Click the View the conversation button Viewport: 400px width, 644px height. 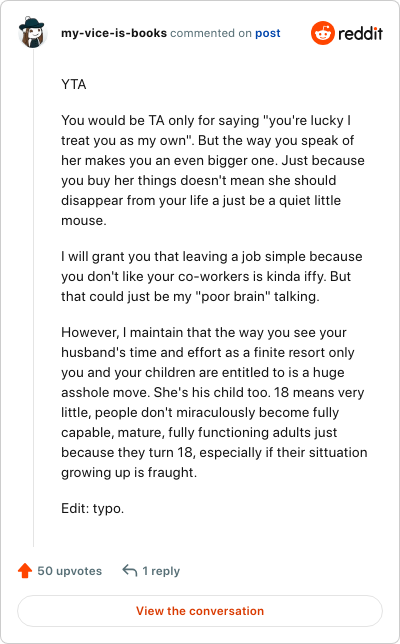200,611
